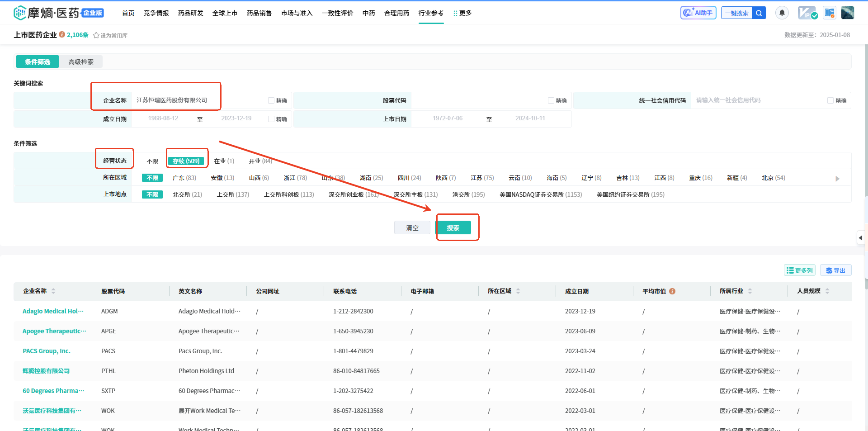868x431 pixels.
Task: Check 精确 for 成立日期
Action: click(271, 119)
